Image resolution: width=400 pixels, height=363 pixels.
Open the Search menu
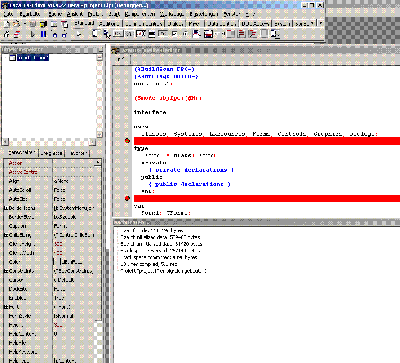pyautogui.click(x=55, y=14)
